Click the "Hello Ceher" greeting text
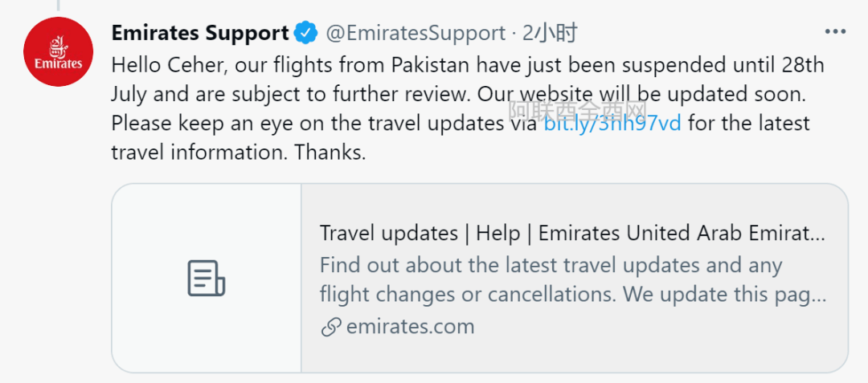868x383 pixels. point(165,64)
